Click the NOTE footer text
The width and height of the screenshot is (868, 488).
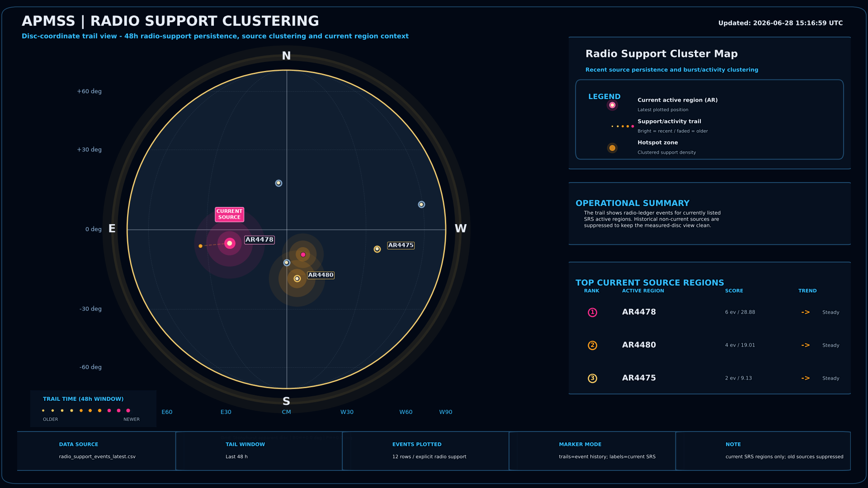(784, 457)
